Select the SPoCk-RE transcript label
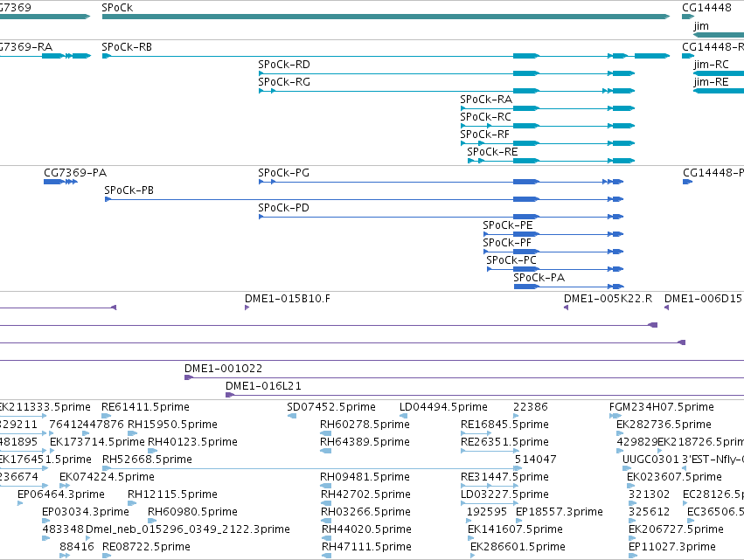 (x=492, y=152)
